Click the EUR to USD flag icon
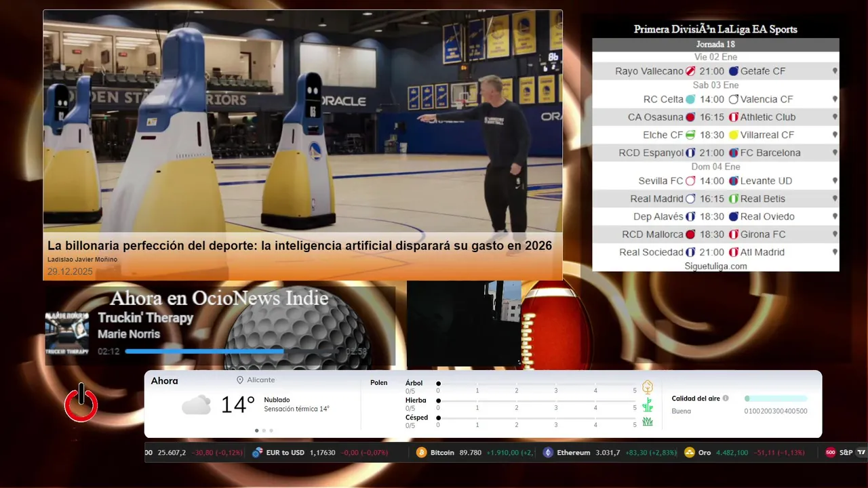The height and width of the screenshot is (488, 868). coord(257,452)
